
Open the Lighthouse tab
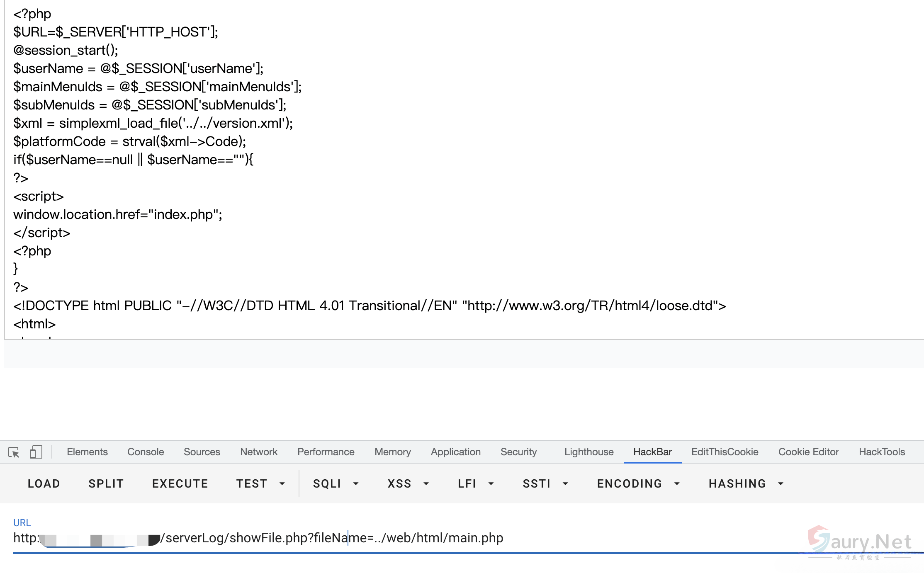(588, 452)
